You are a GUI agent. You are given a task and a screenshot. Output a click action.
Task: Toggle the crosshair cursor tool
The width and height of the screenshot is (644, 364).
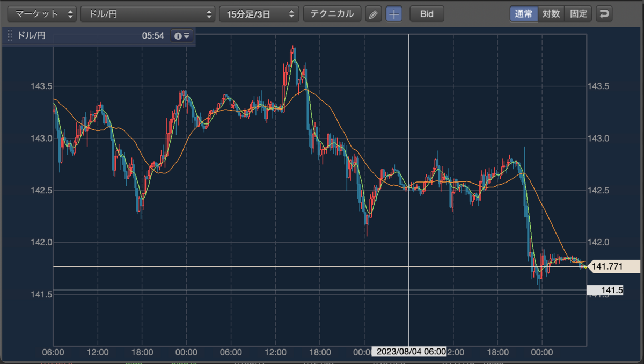coord(394,14)
